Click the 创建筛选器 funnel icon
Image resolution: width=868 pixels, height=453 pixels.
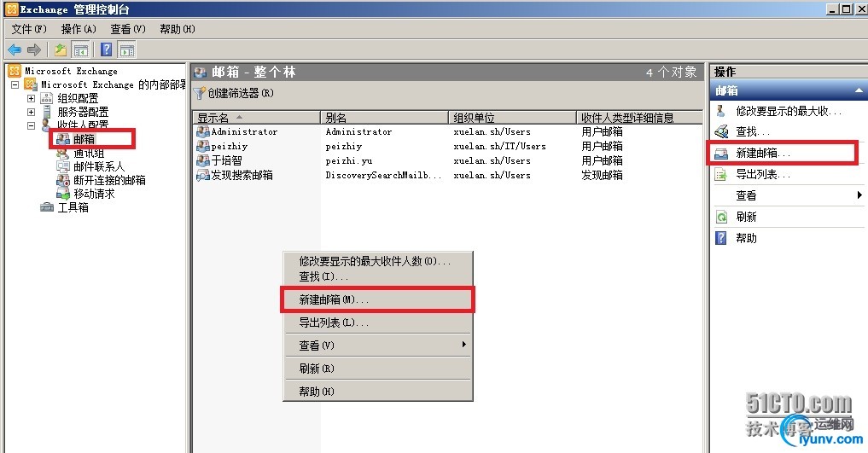(x=199, y=94)
